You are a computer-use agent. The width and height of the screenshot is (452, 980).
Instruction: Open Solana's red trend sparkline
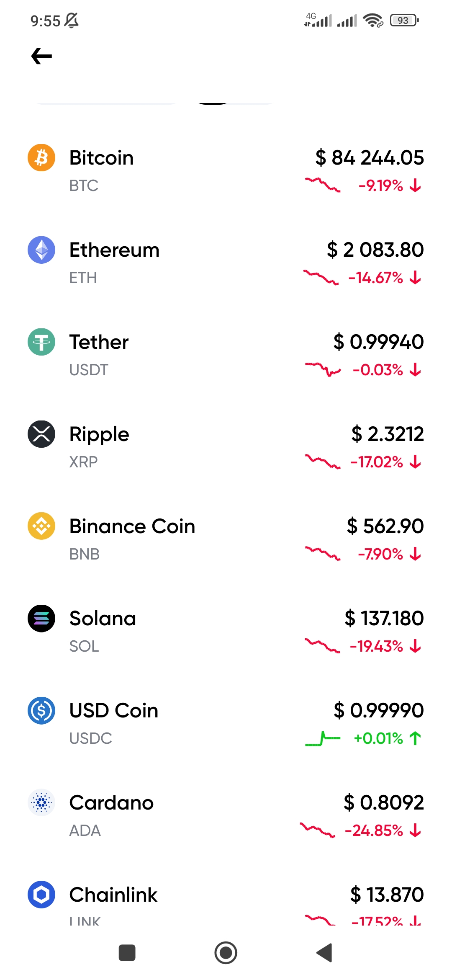click(x=322, y=646)
